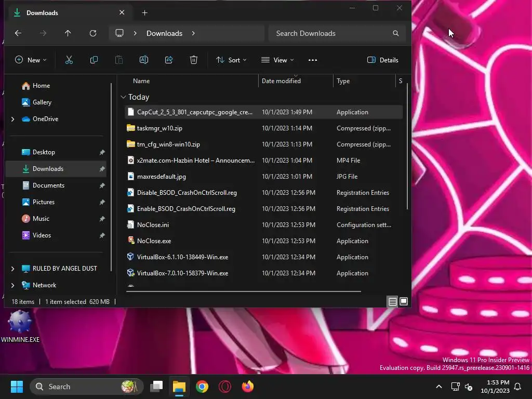Image resolution: width=532 pixels, height=399 pixels.
Task: Sort by the Name column header
Action: click(x=141, y=81)
